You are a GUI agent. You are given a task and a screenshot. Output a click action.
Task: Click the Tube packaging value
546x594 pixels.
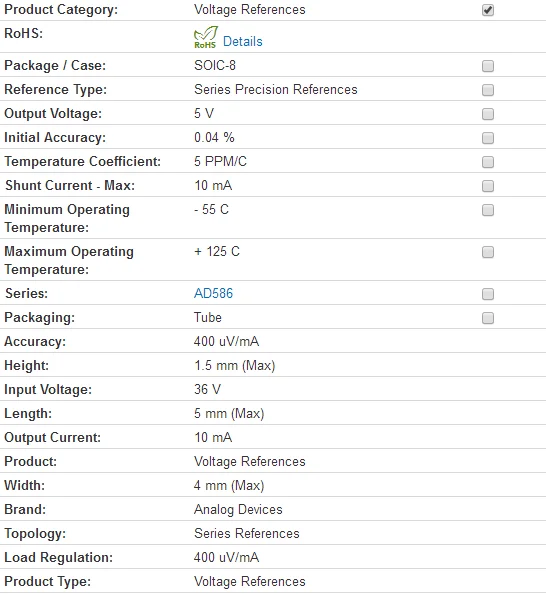coord(208,317)
